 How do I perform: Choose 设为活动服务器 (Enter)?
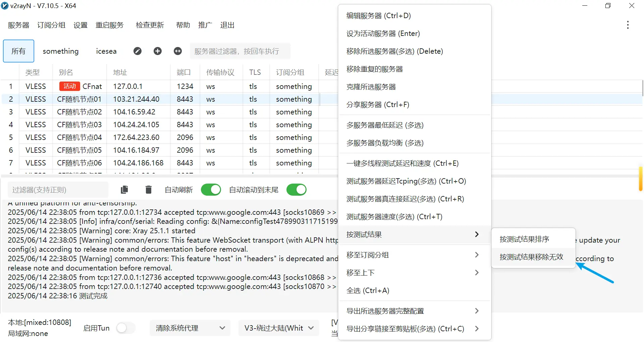pos(415,33)
